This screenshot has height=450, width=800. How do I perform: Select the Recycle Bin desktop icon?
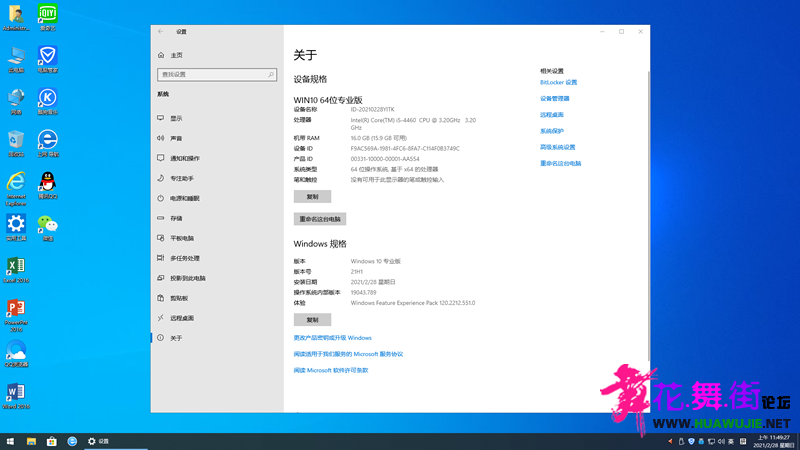[x=16, y=144]
